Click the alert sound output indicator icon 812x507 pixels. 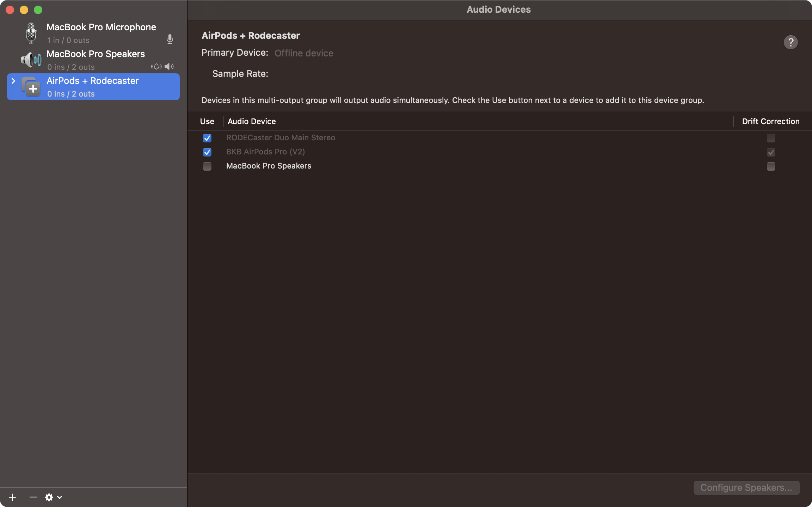156,66
